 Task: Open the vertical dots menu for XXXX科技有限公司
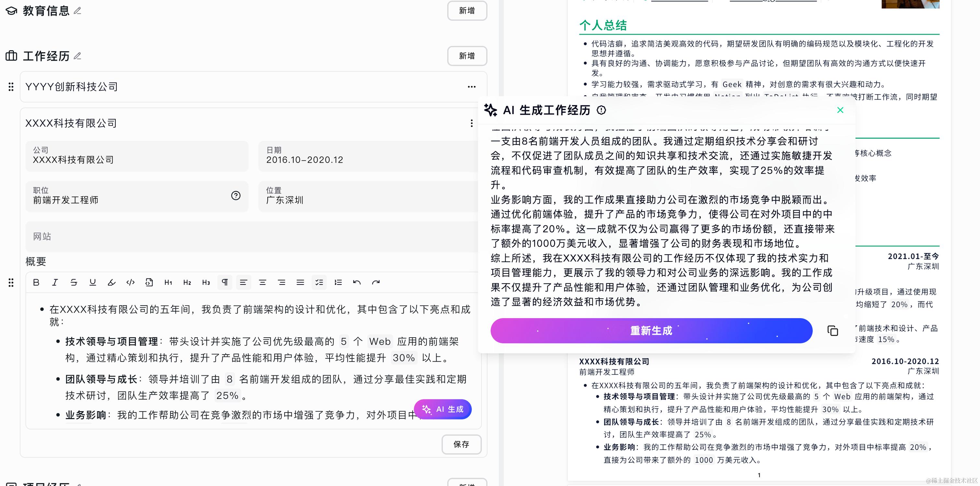[x=471, y=123]
